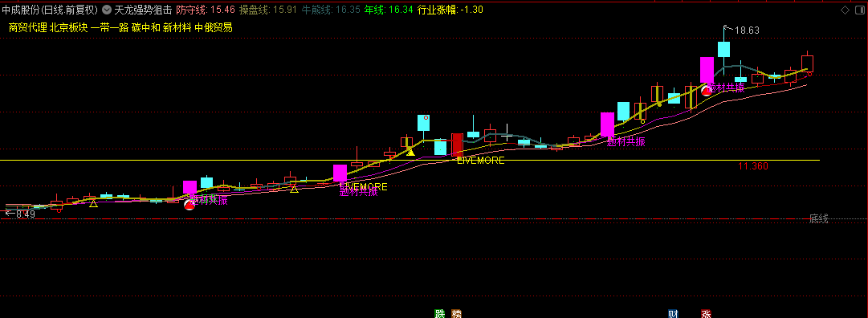Open the 北京板块 sector tag

tap(68, 27)
